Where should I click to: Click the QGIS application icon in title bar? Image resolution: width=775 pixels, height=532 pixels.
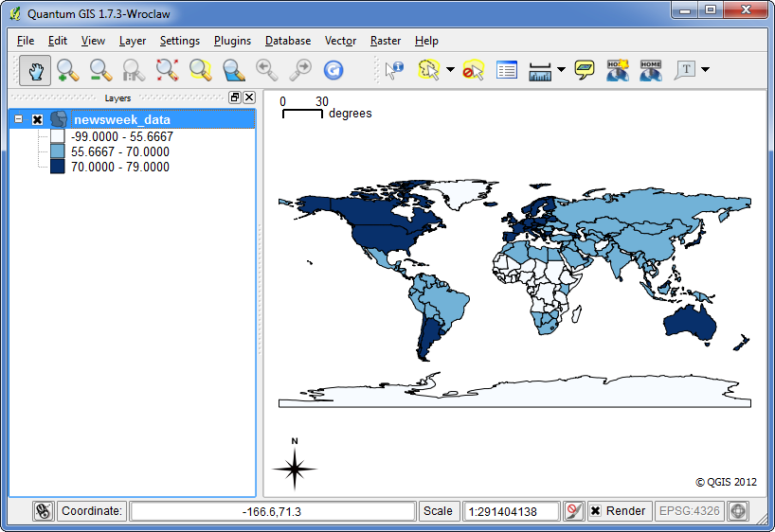[15, 14]
